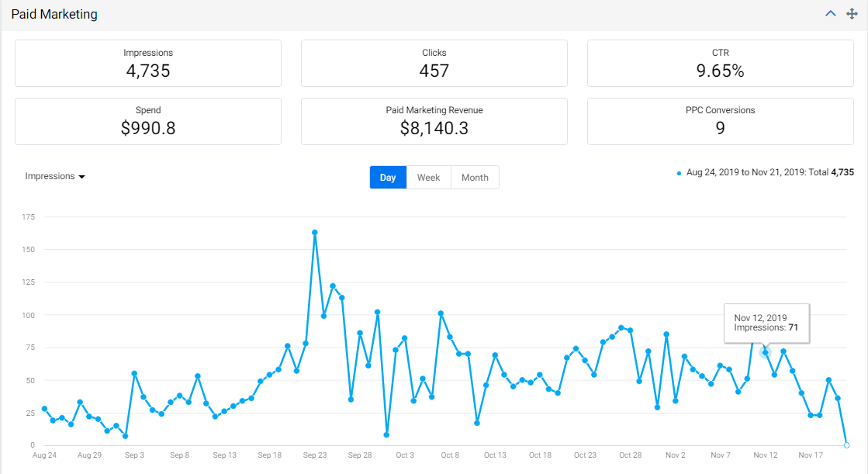868x474 pixels.
Task: Click the Aug 24 first data point
Action: tap(44, 409)
